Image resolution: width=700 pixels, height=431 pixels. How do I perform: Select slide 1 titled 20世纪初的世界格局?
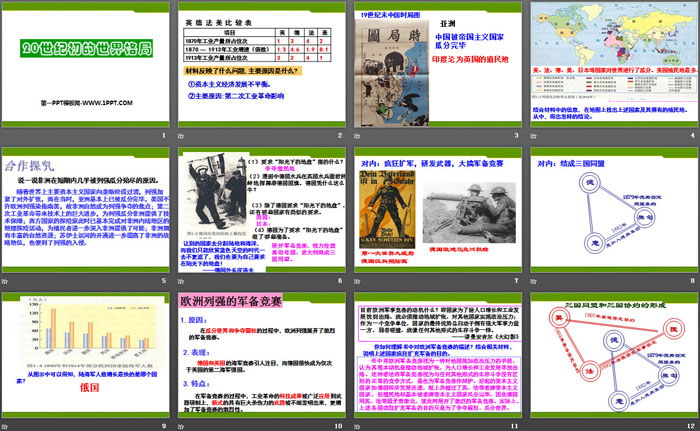86,65
